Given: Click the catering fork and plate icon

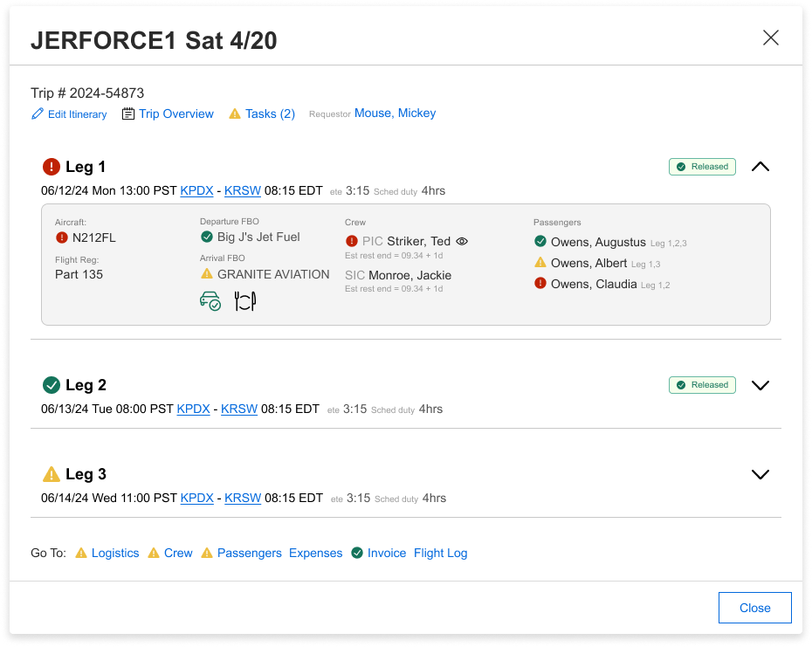Looking at the screenshot, I should pos(244,301).
